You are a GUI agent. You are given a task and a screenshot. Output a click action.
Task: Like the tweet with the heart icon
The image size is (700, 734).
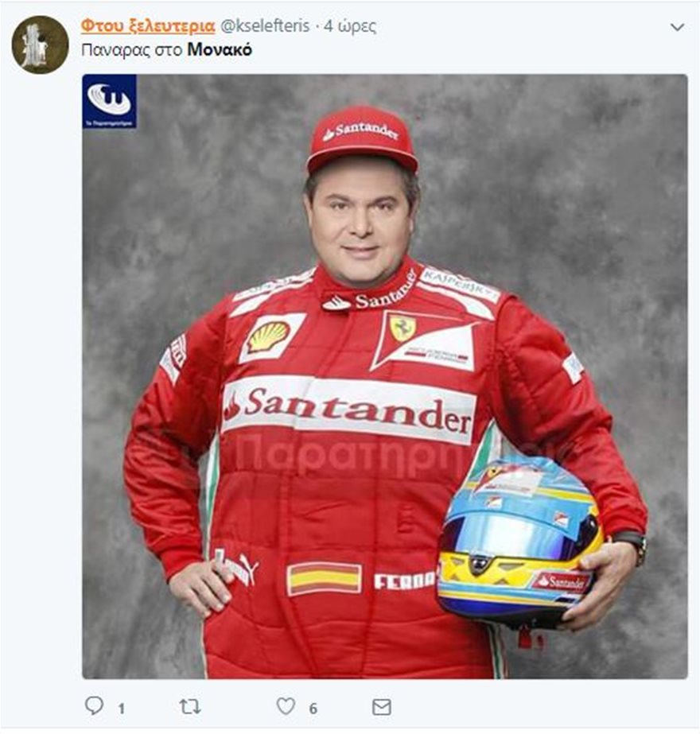coord(285,706)
